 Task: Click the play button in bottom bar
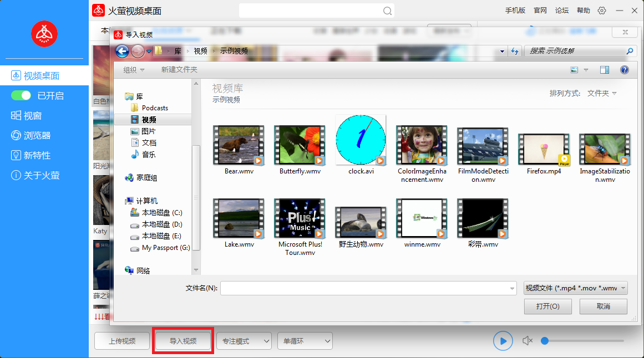pos(503,341)
